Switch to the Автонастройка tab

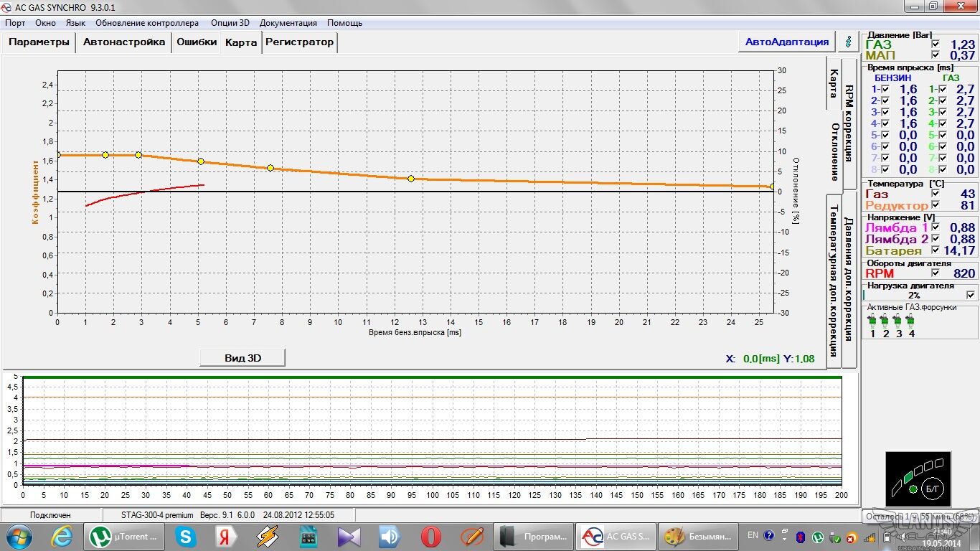click(x=124, y=42)
